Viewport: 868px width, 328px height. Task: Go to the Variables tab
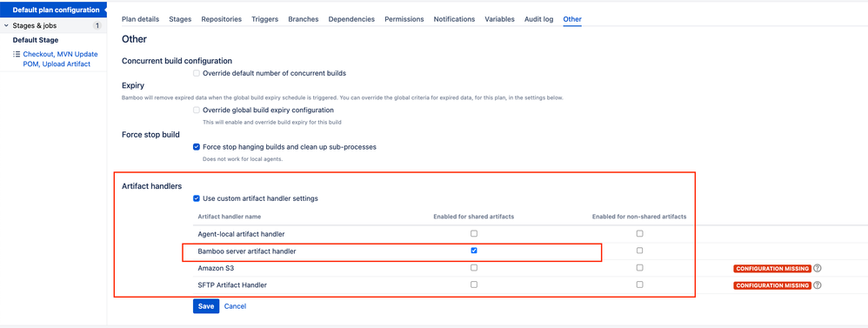(499, 19)
